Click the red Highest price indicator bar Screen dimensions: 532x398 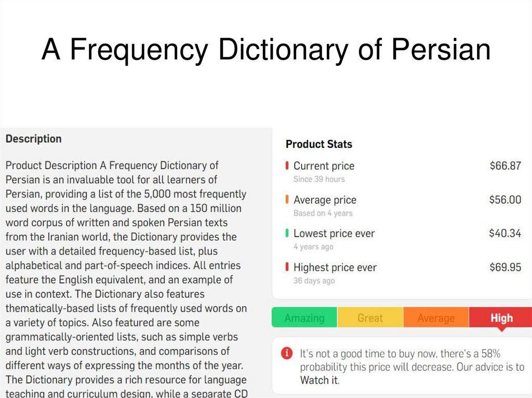point(287,267)
